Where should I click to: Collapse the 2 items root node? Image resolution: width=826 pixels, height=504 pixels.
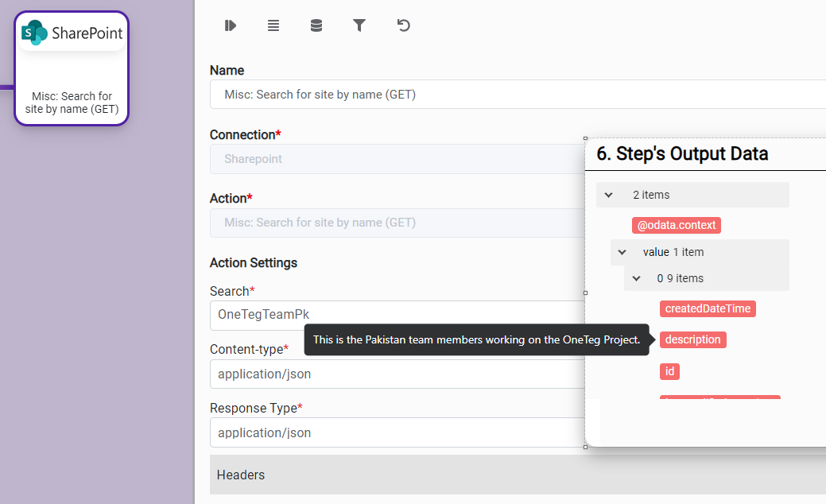(x=609, y=195)
